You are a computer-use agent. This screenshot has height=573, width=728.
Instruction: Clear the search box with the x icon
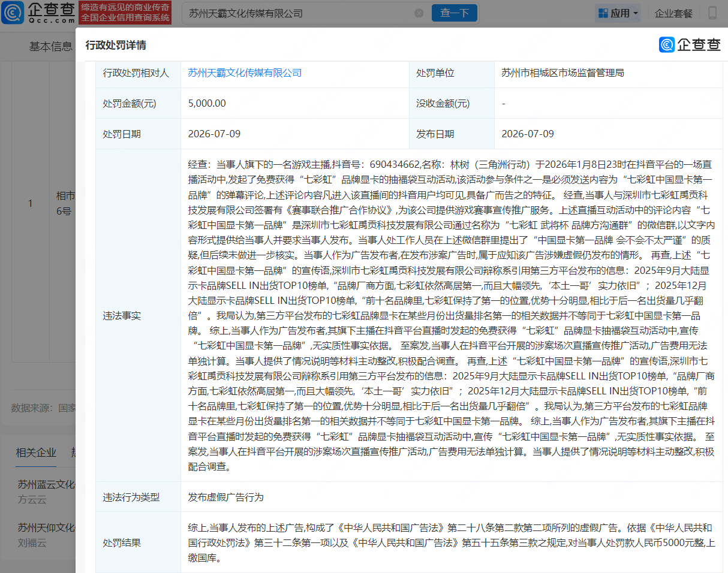click(x=419, y=13)
